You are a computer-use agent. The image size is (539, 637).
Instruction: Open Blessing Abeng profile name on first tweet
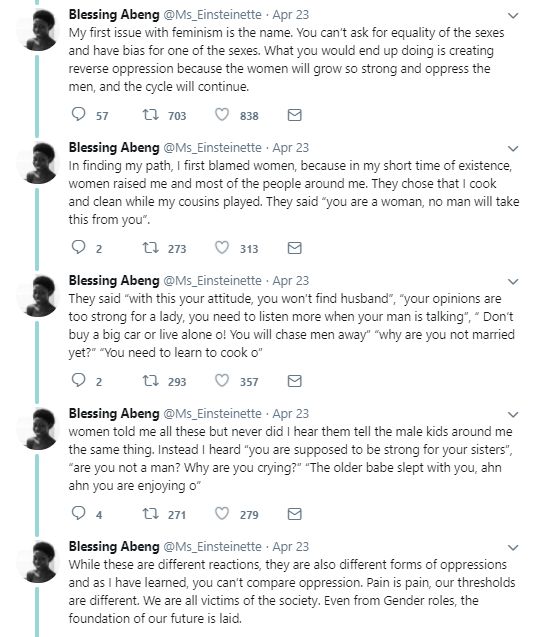(114, 15)
